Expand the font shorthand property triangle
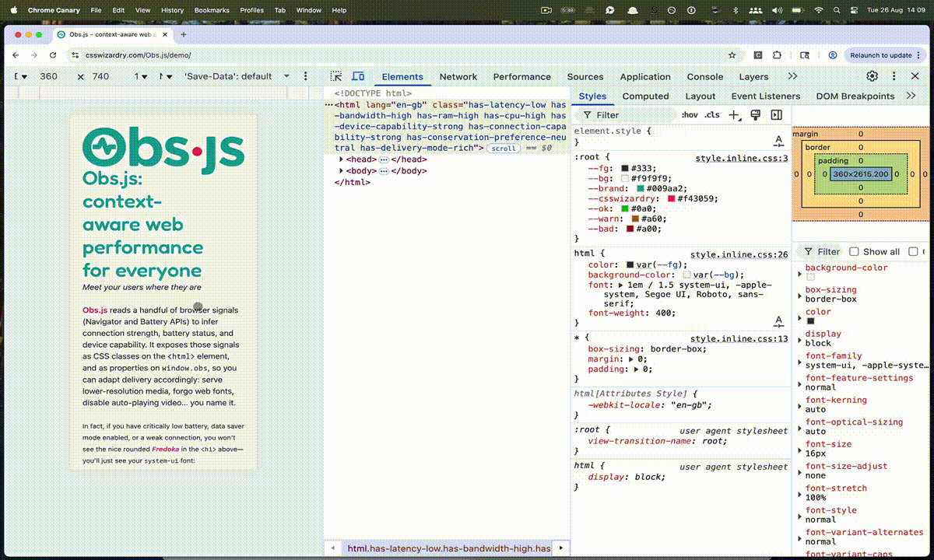 click(x=620, y=285)
